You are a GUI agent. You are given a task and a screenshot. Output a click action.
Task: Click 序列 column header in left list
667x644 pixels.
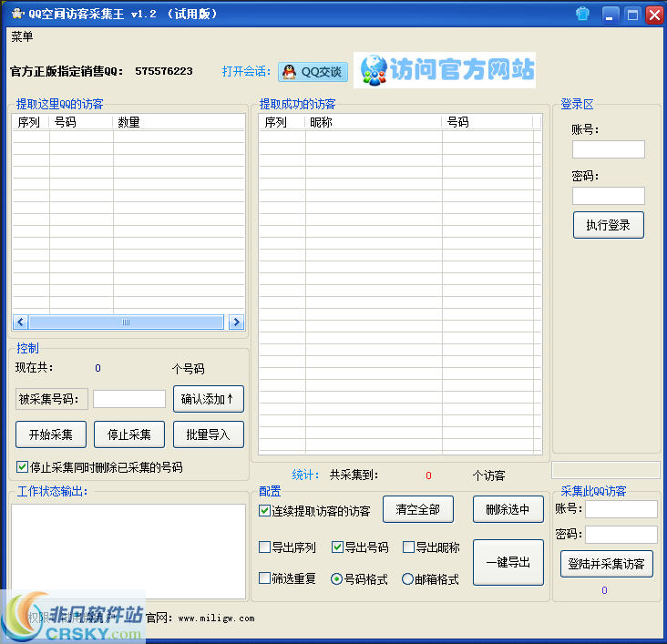(30, 122)
